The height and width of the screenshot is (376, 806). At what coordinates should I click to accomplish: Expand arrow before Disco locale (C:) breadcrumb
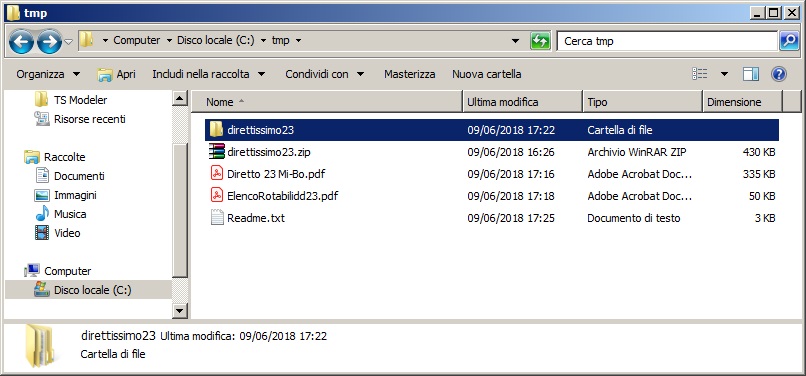point(169,41)
